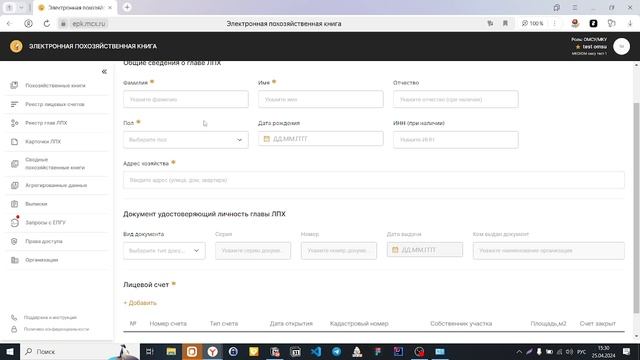
Task: Click the Запросы с ЕПГУ notification icon
Action: [15, 222]
